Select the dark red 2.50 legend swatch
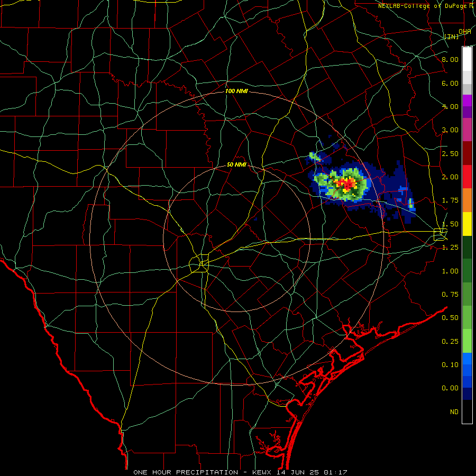The width and height of the screenshot is (476, 476). point(467,153)
